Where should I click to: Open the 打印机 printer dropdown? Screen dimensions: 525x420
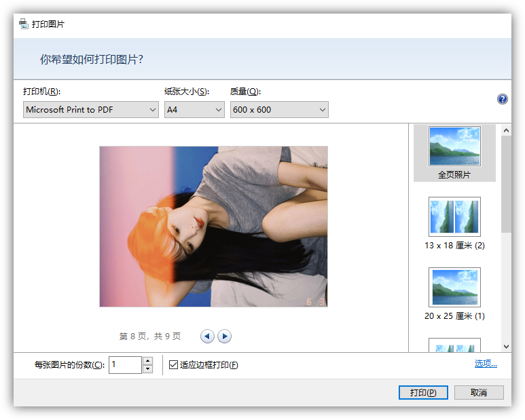[x=90, y=109]
